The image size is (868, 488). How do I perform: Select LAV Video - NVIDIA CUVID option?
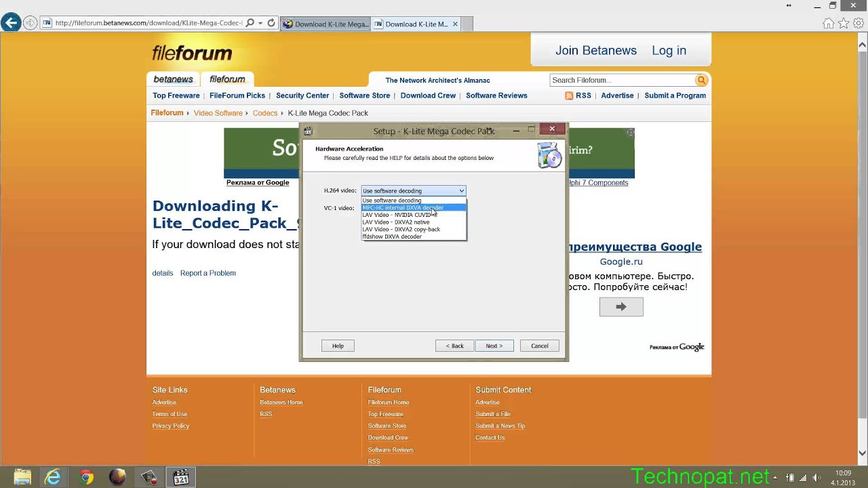point(414,215)
